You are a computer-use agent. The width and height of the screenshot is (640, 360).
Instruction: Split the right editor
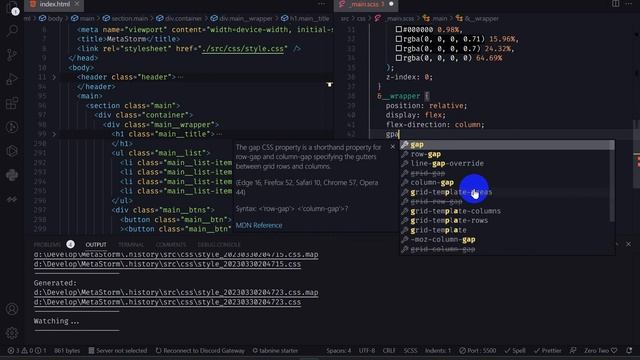[x=615, y=4]
